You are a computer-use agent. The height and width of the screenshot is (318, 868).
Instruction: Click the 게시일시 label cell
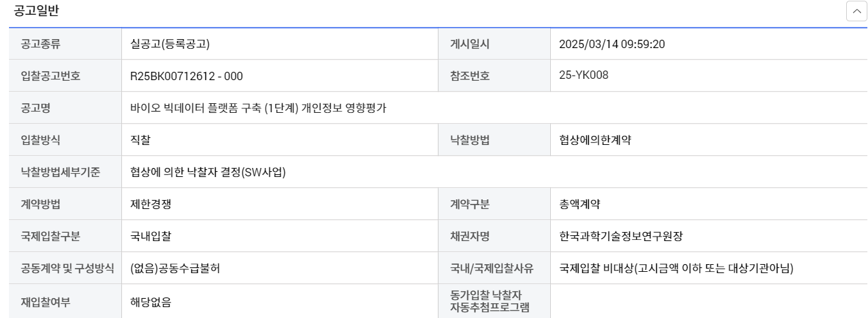click(494, 44)
